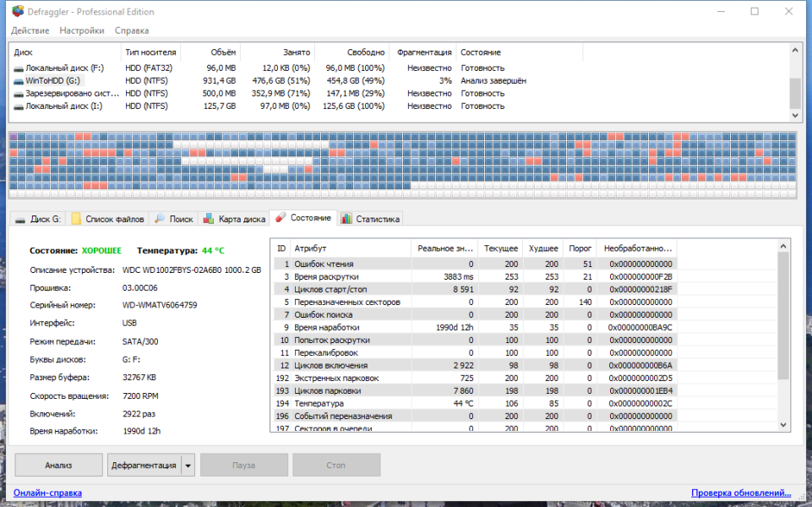This screenshot has width=812, height=507.
Task: Click the disabled Пауза button
Action: tap(244, 465)
